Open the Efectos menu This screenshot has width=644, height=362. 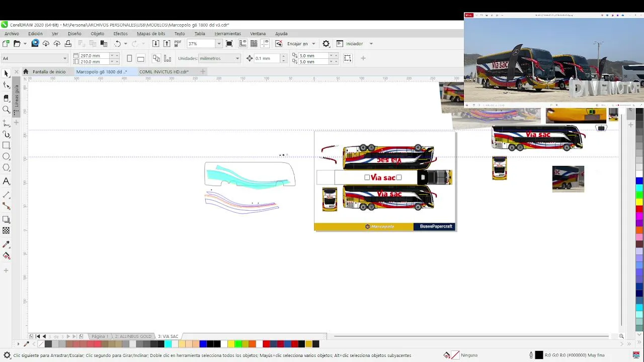point(120,34)
